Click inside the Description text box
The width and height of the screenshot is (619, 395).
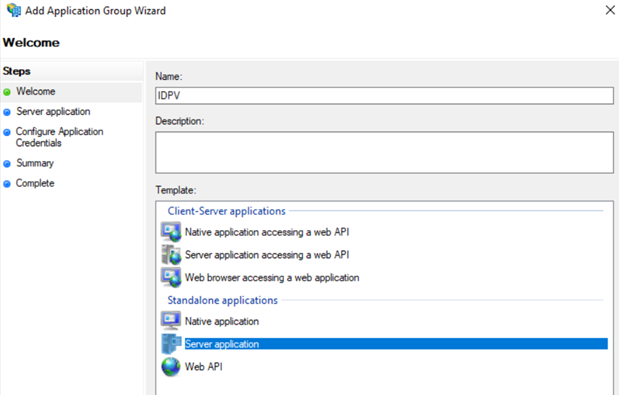pyautogui.click(x=384, y=152)
